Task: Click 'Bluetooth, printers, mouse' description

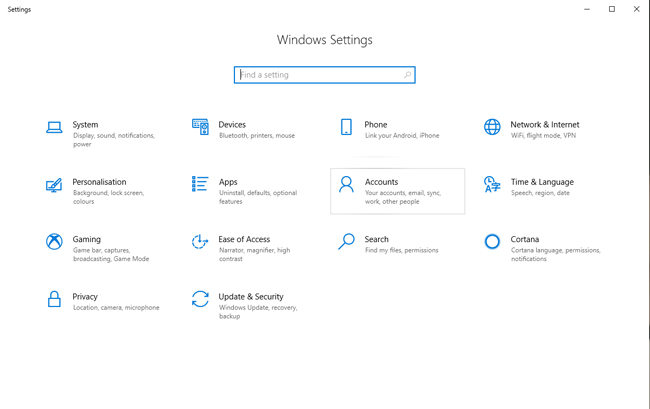Action: (257, 136)
